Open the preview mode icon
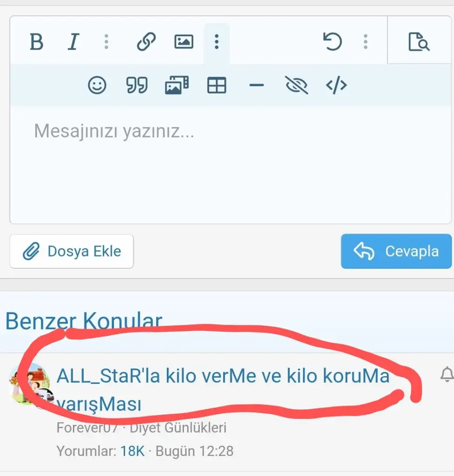Viewport: 454px width, 476px height. [419, 41]
